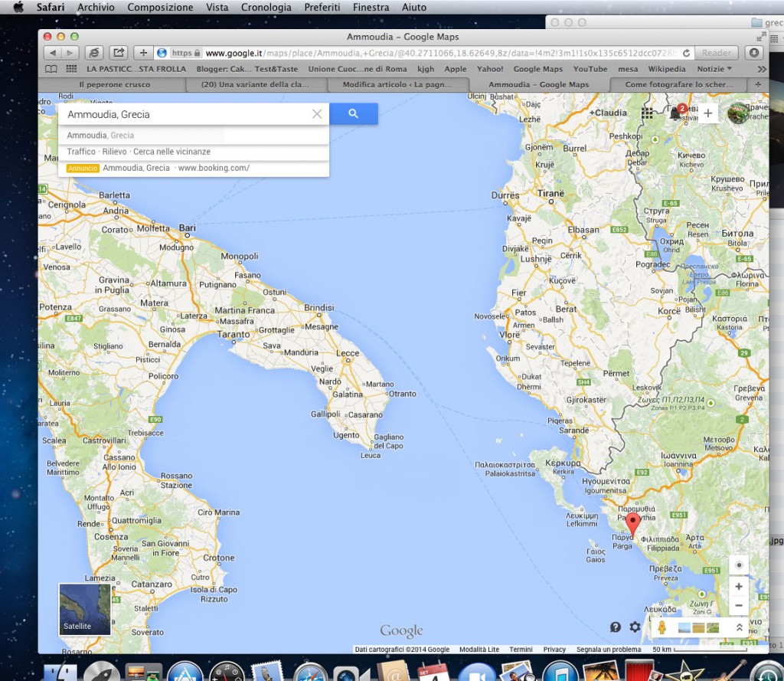Click the Modalità Lite link
Image resolution: width=784 pixels, height=681 pixels.
point(479,650)
